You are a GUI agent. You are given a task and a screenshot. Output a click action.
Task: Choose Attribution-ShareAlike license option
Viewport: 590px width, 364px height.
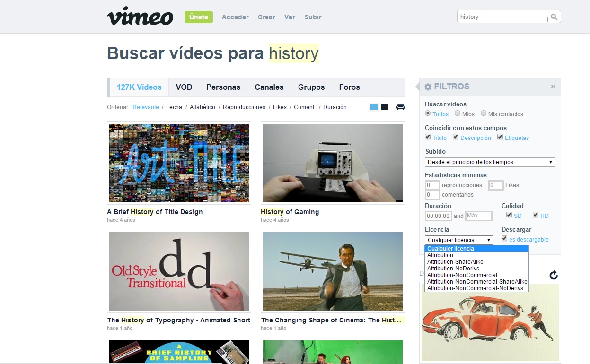click(x=455, y=262)
